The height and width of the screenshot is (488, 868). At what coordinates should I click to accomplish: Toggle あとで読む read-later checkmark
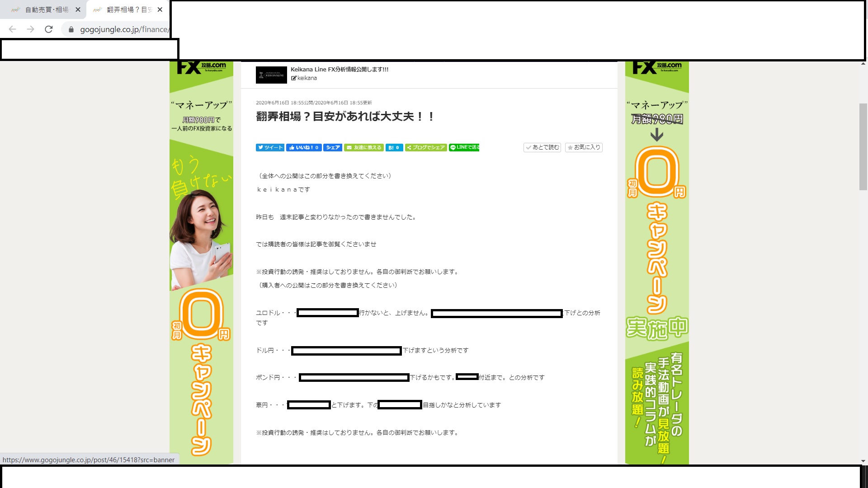(542, 147)
